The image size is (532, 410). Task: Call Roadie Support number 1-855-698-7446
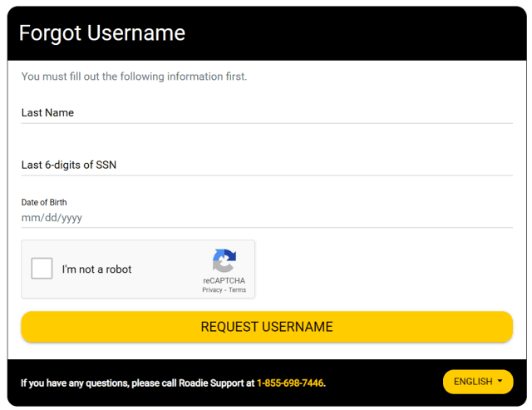290,383
